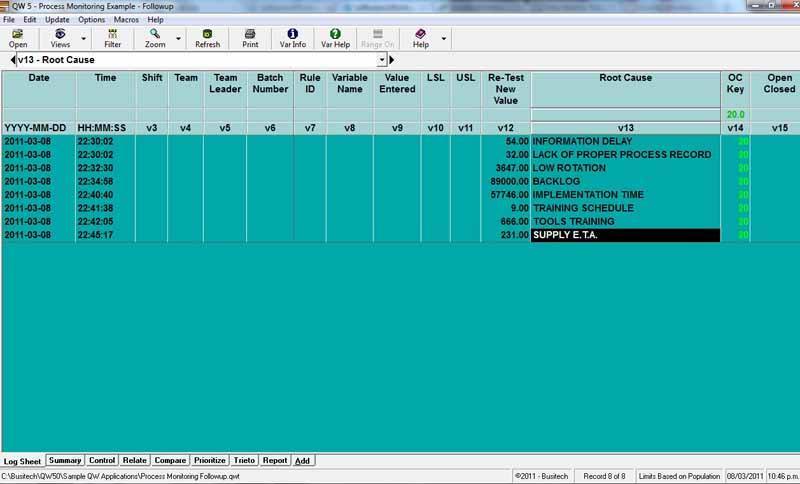Click the Record 8 of 8 status
This screenshot has height=484, width=800.
coord(604,476)
